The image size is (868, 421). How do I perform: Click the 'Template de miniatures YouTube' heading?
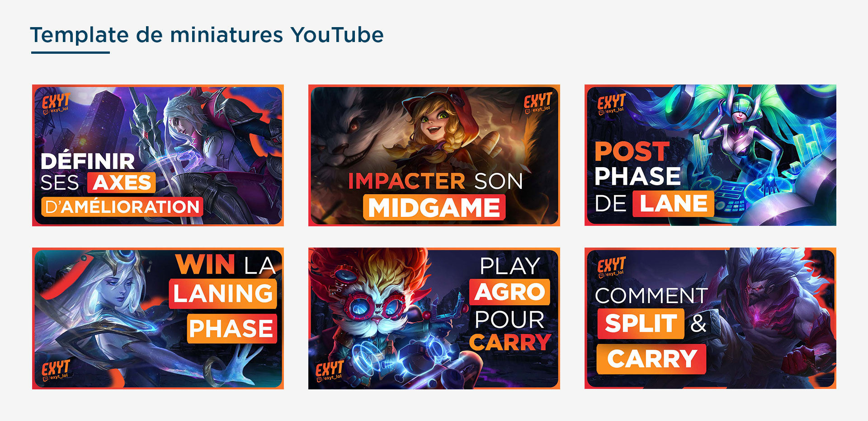207,35
